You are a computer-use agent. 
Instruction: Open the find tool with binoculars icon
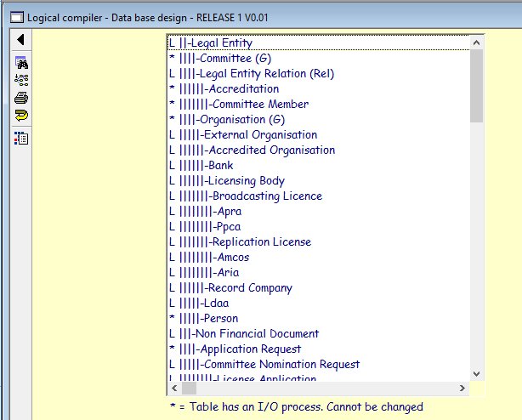[x=21, y=62]
